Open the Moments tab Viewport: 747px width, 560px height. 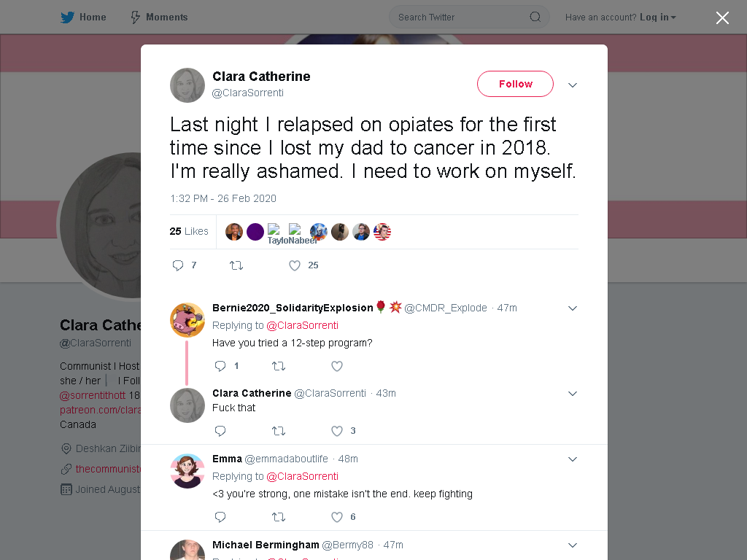pos(159,17)
